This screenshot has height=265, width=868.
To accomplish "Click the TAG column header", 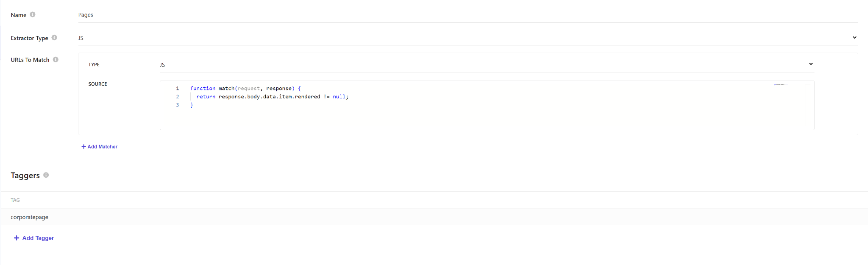I will (x=15, y=200).
